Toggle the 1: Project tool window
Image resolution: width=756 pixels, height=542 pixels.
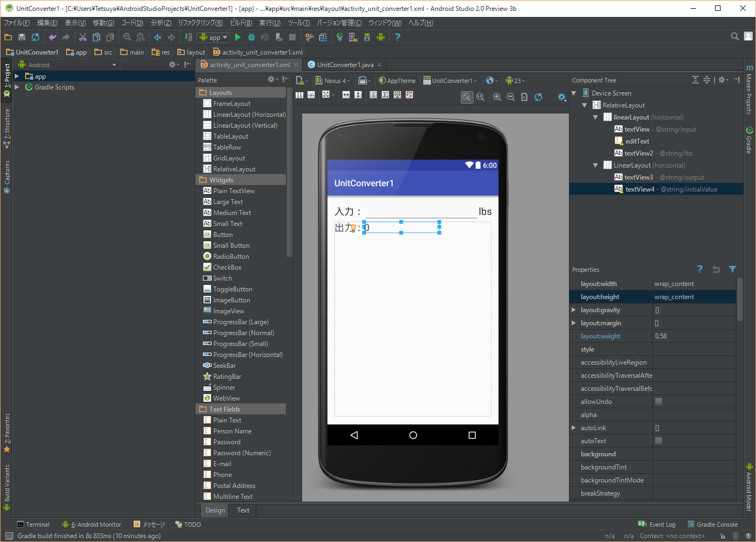7,81
